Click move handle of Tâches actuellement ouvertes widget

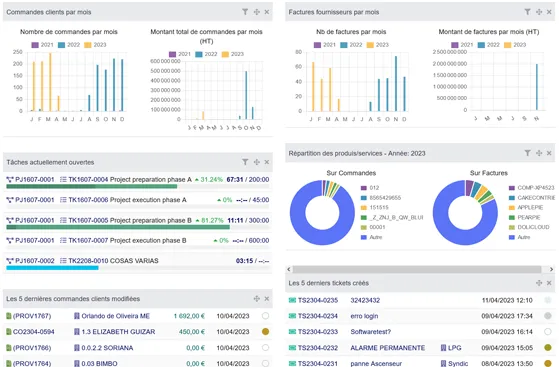coord(256,162)
